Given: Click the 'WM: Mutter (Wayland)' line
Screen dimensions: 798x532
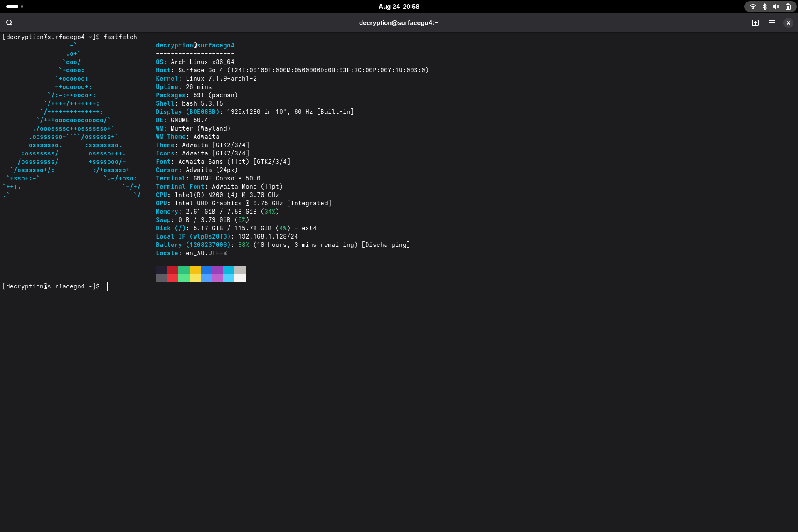Looking at the screenshot, I should [x=193, y=128].
